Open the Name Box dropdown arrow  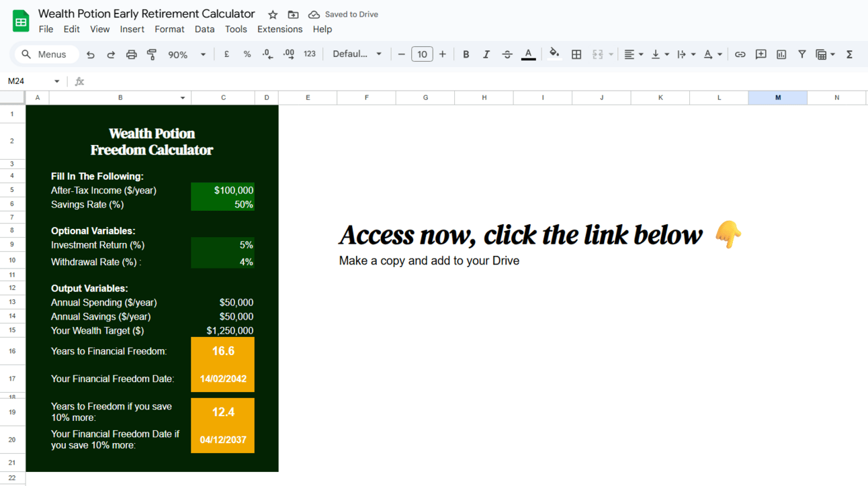[x=56, y=81]
